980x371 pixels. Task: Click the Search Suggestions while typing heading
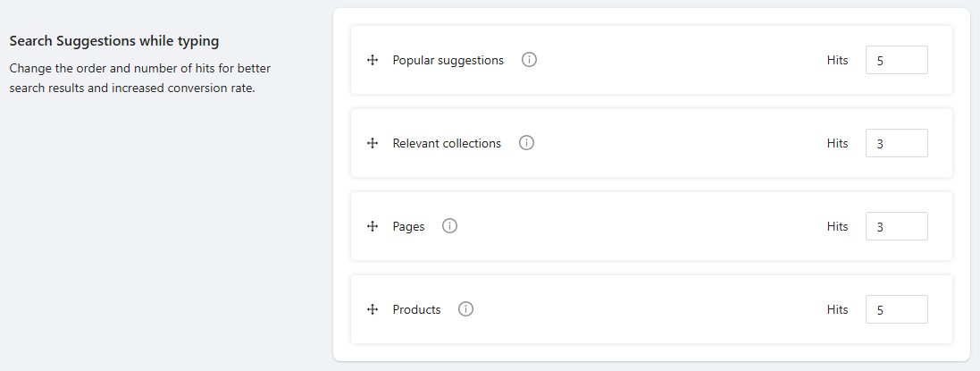[114, 41]
